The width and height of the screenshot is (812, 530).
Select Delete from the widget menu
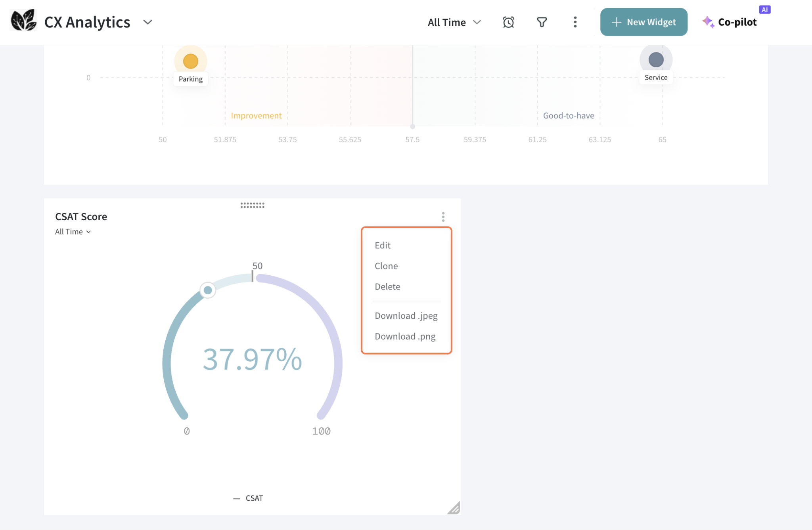[x=387, y=286]
